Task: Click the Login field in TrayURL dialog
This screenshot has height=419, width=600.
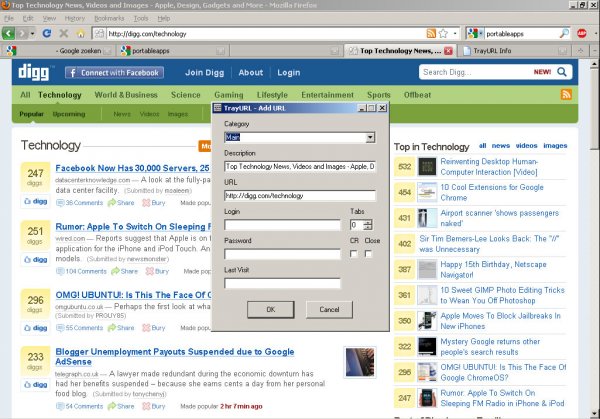Action: pos(282,225)
